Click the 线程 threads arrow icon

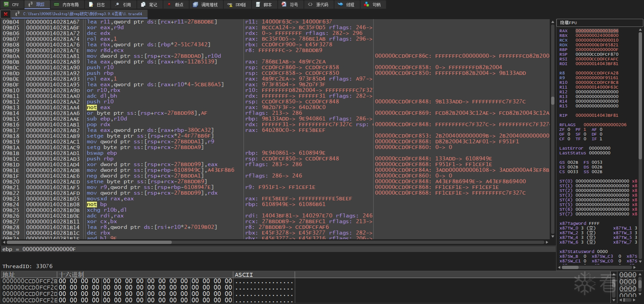pos(340,4)
